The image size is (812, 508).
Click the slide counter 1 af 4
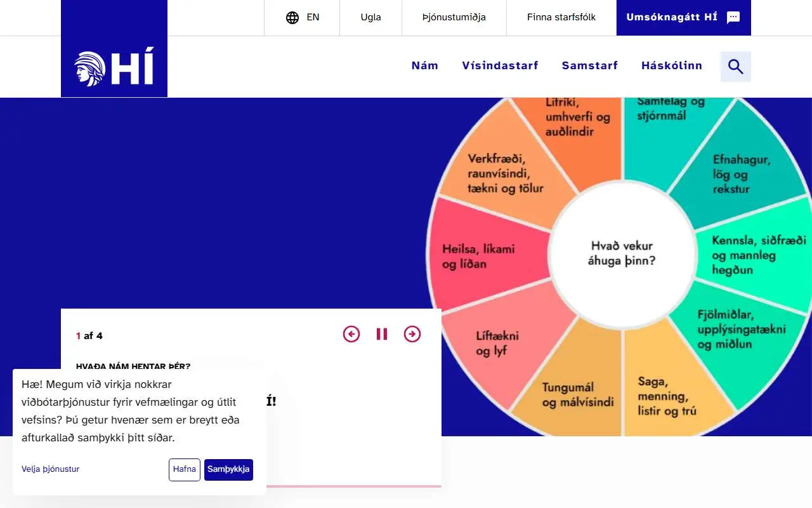(x=89, y=336)
